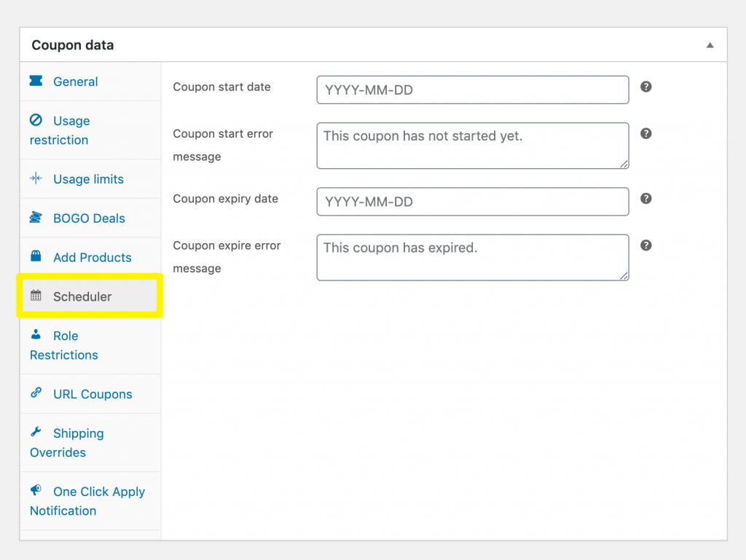The width and height of the screenshot is (746, 560).
Task: Show help tip for Coupon expiry date
Action: point(645,198)
